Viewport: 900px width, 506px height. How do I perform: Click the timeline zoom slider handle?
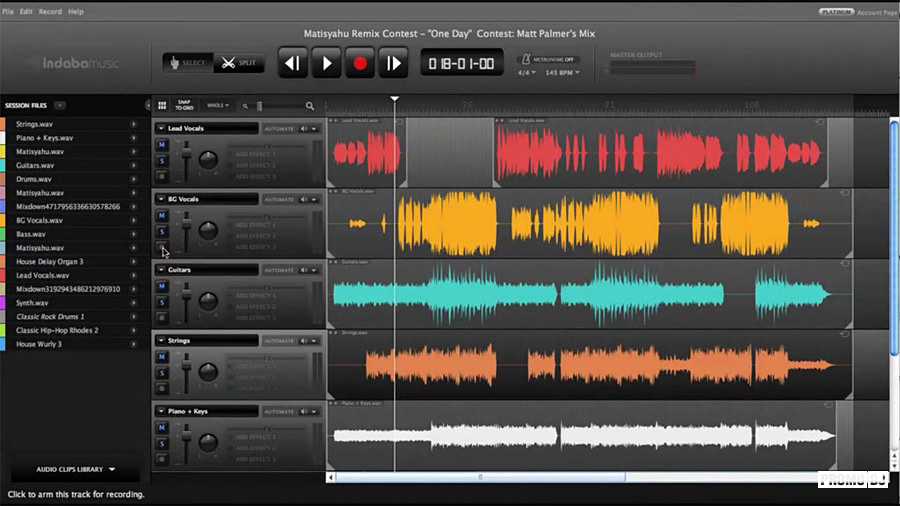(259, 106)
